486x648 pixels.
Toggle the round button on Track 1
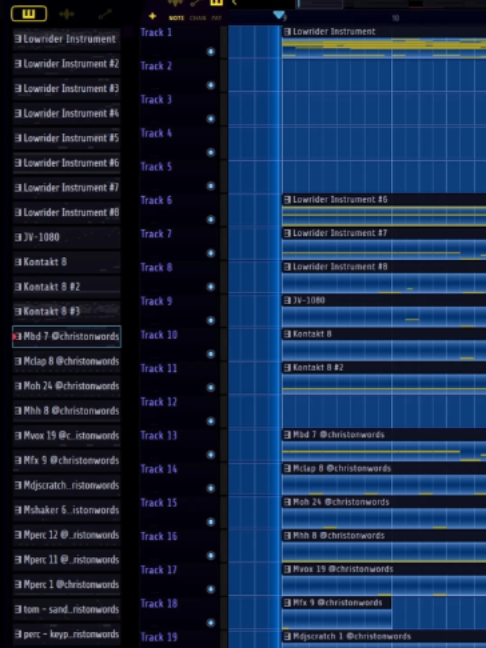211,52
